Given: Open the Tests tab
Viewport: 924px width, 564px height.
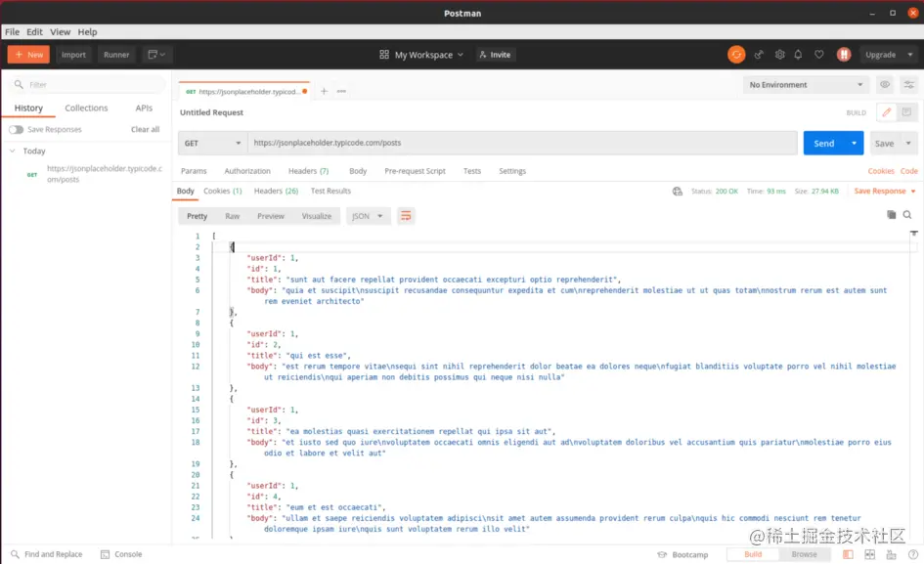Looking at the screenshot, I should (x=471, y=171).
